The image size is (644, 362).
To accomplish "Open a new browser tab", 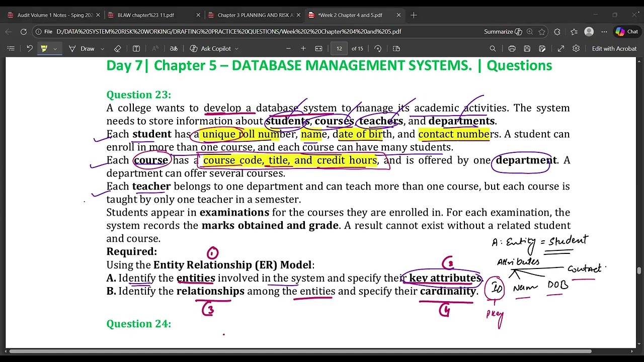I will (414, 15).
